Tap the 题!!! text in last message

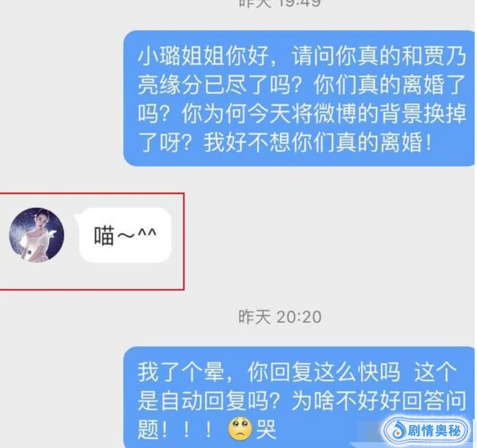tap(174, 429)
